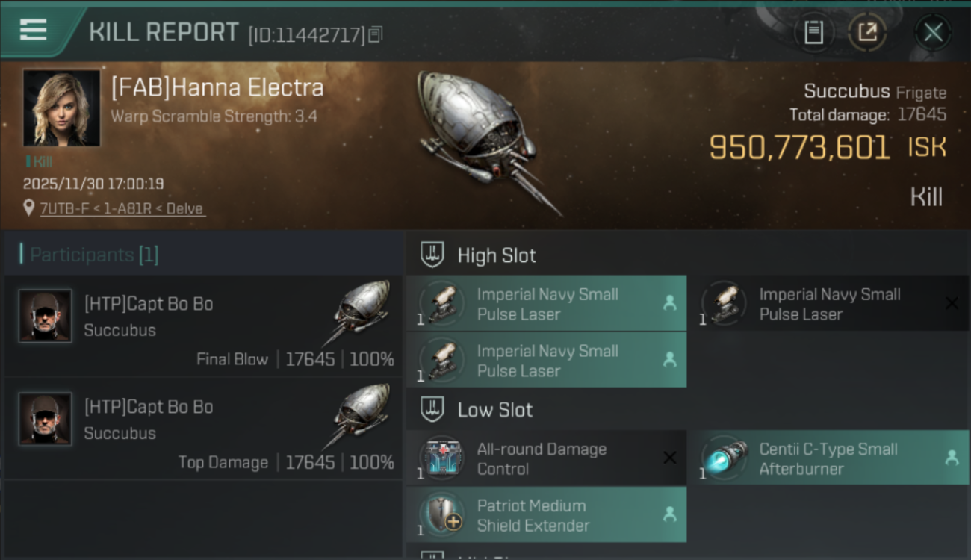Click the X mark on All-round Damage Control
Image resolution: width=971 pixels, height=560 pixels.
670,458
